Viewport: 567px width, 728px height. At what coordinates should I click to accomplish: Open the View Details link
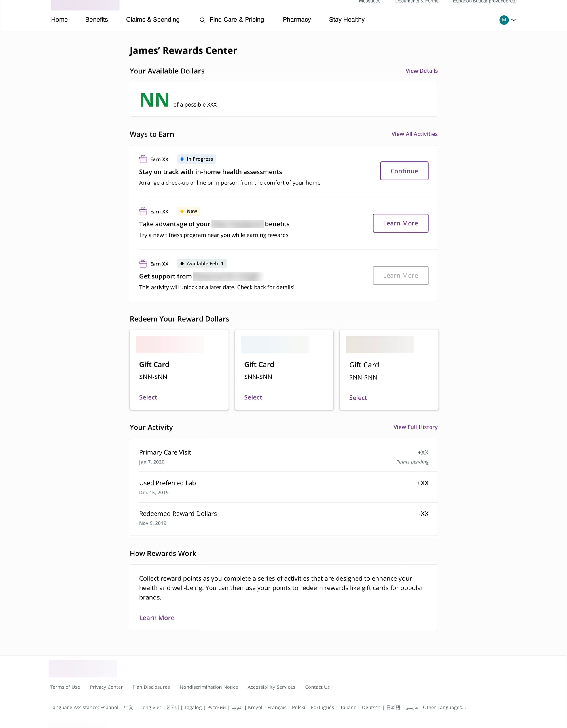click(421, 71)
